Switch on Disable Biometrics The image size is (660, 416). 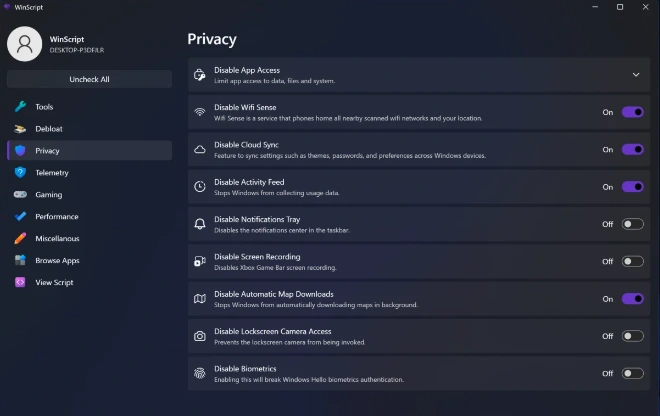632,374
